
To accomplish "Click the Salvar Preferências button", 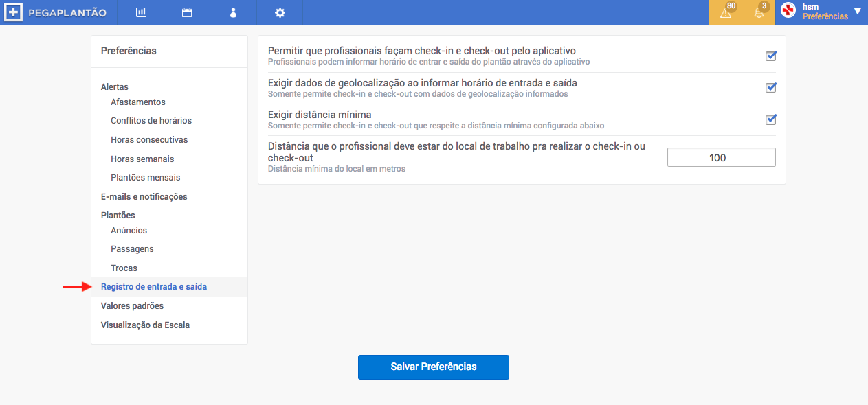I will pos(434,367).
